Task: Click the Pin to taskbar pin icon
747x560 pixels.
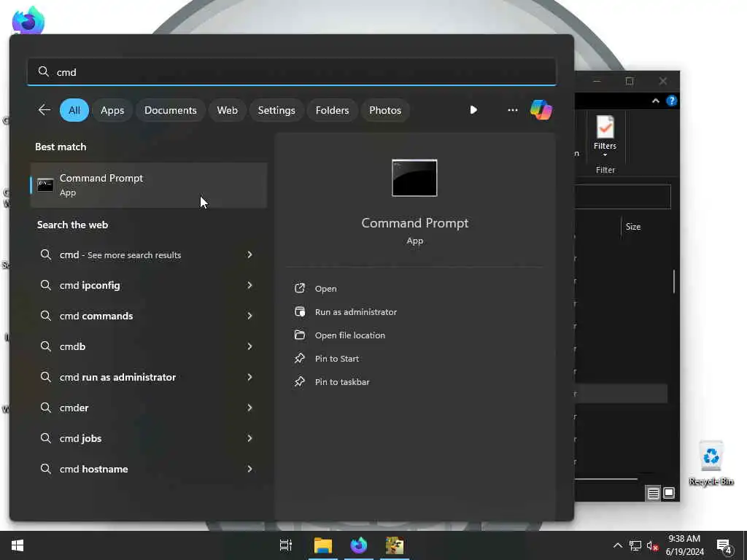Action: pos(300,381)
